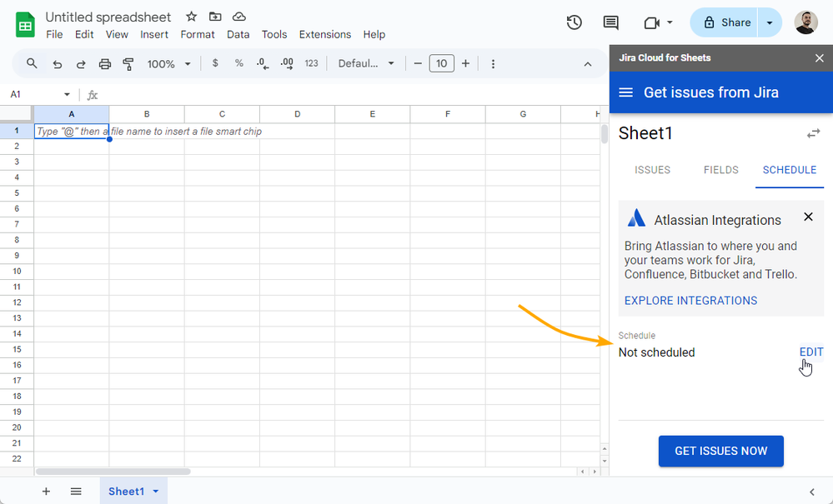
Task: Open the search menus magnifier
Action: coord(32,63)
